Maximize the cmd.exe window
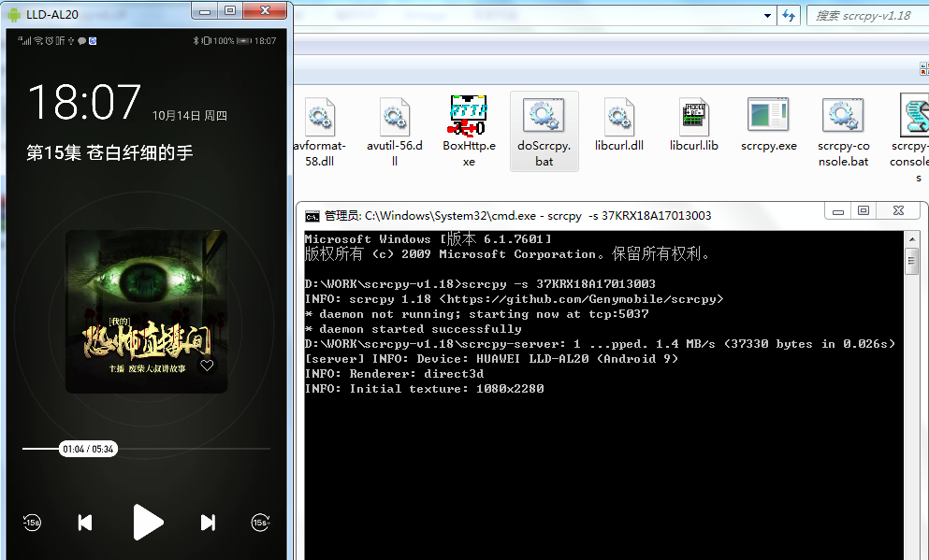 click(864, 210)
